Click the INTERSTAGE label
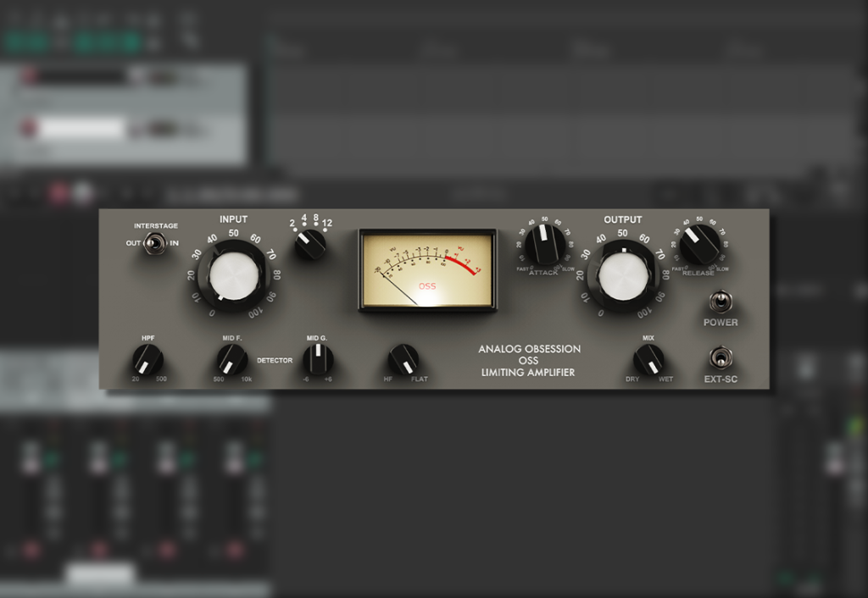This screenshot has height=598, width=868. coord(156,225)
